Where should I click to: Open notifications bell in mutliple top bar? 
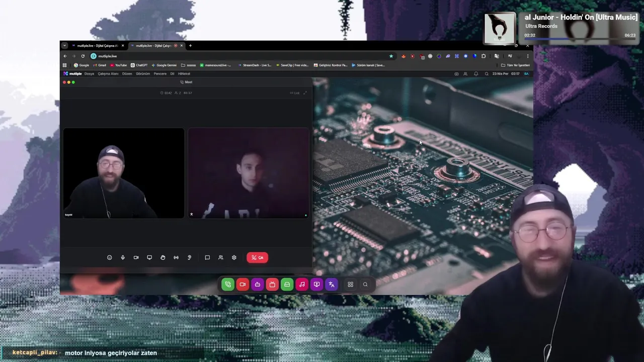click(476, 74)
